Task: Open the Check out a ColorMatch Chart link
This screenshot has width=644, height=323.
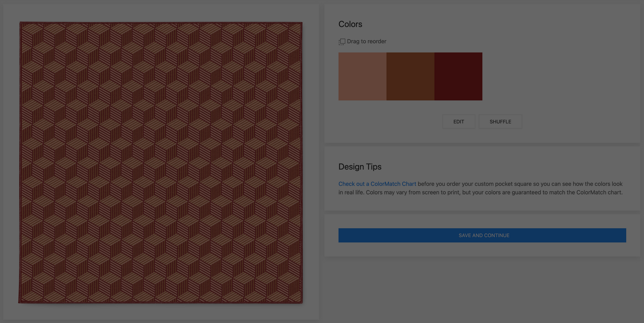Action: click(377, 184)
